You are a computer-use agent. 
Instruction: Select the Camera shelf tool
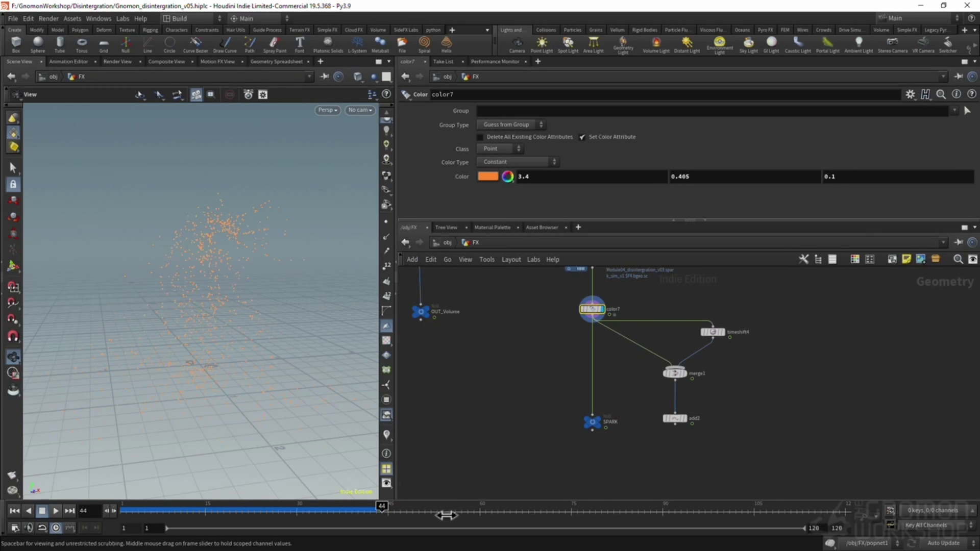[517, 44]
